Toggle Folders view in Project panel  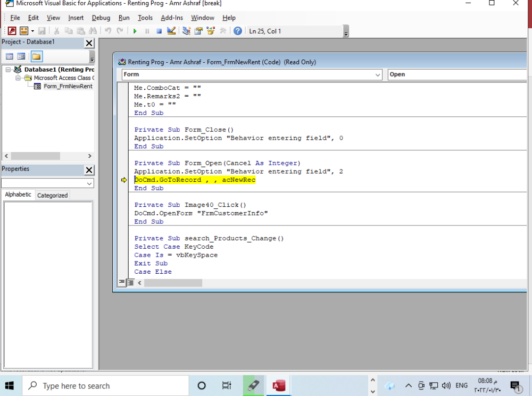[36, 56]
